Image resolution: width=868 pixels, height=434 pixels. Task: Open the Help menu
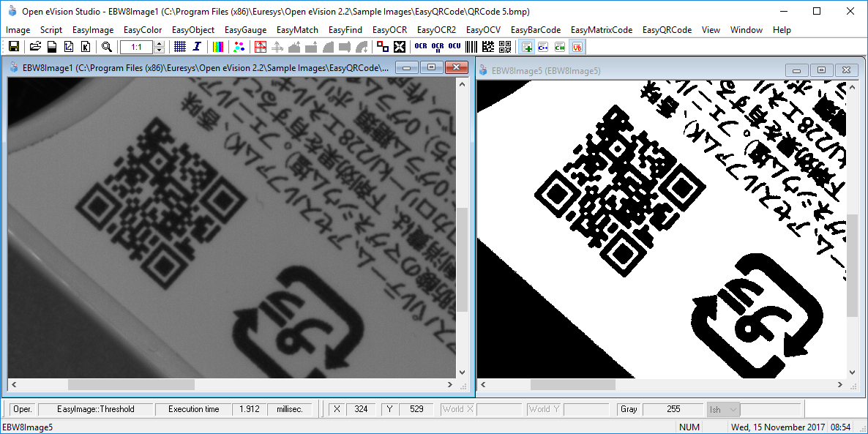pos(782,30)
